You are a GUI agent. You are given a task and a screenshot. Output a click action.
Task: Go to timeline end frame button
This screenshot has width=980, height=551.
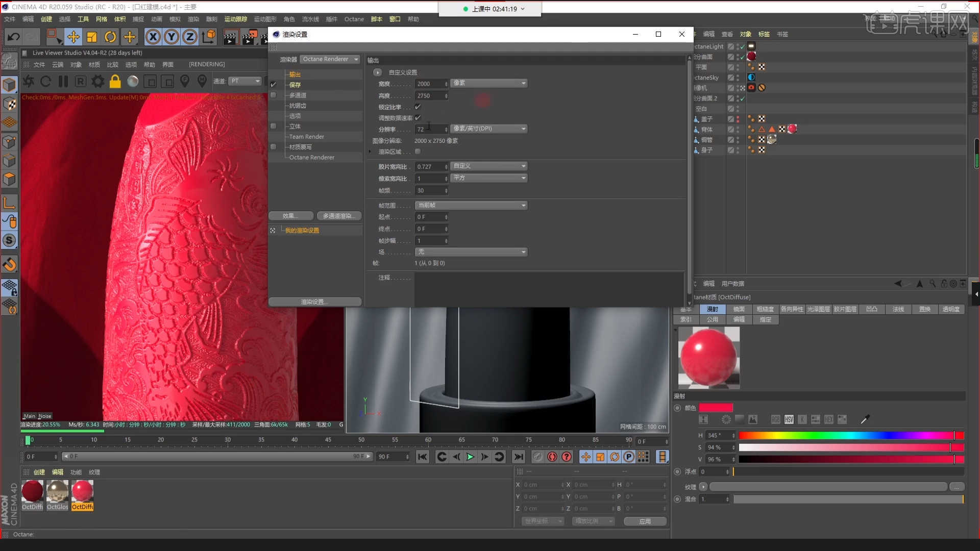click(519, 457)
